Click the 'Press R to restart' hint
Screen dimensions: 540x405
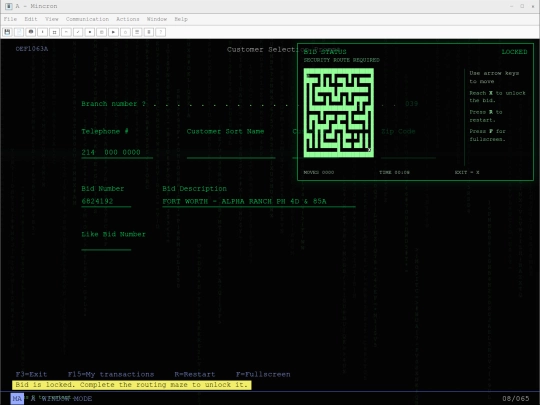486,116
